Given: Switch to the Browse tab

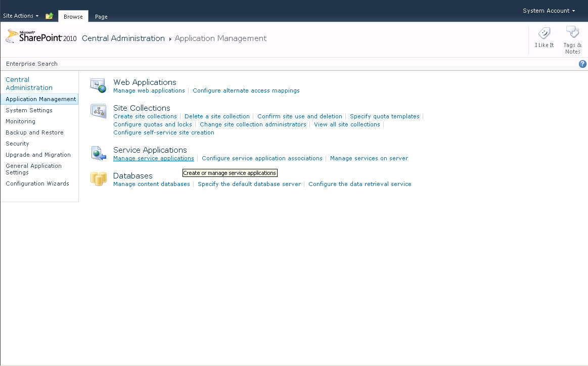Looking at the screenshot, I should point(73,17).
